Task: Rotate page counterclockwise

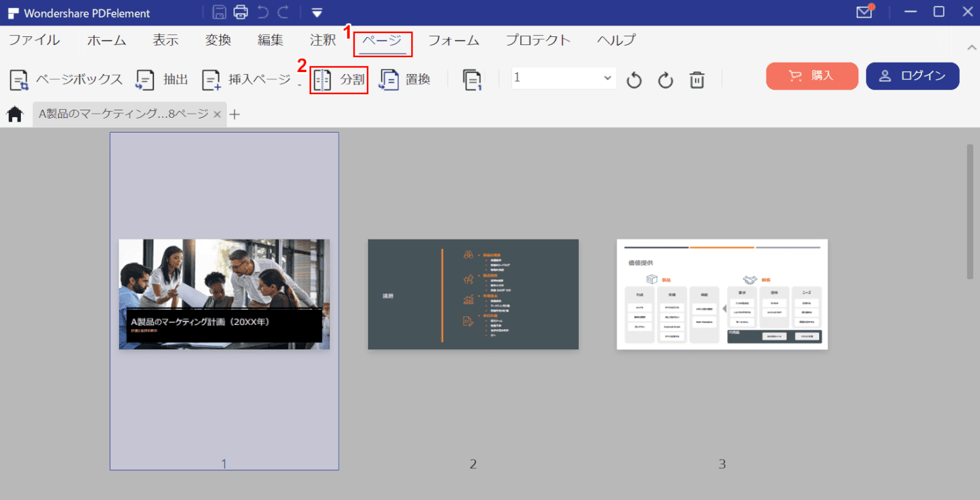Action: (634, 80)
